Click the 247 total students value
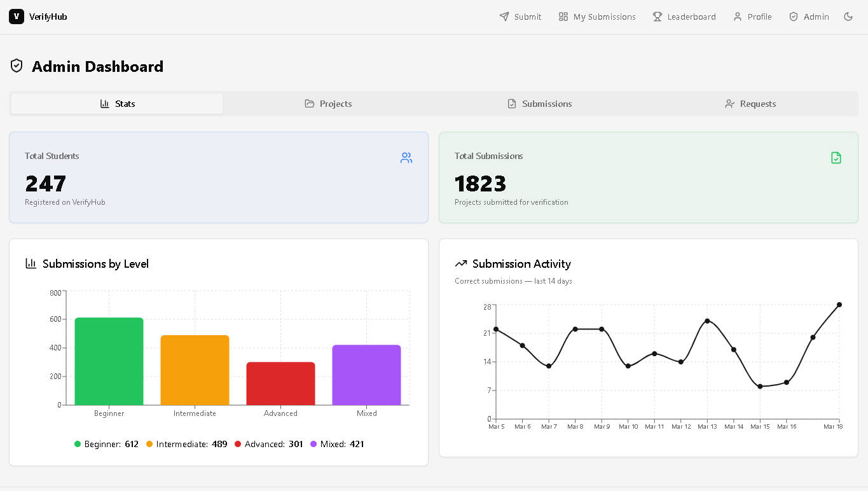The image size is (868, 491). (46, 184)
